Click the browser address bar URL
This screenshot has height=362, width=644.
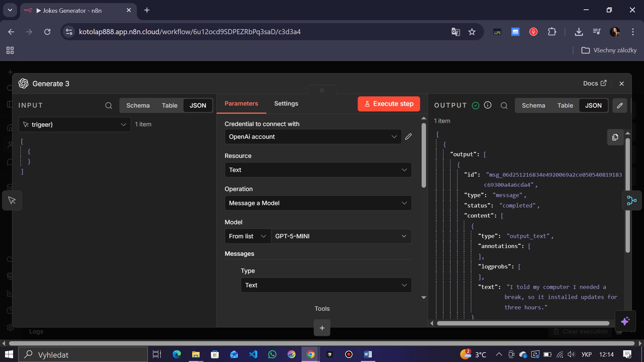click(190, 32)
